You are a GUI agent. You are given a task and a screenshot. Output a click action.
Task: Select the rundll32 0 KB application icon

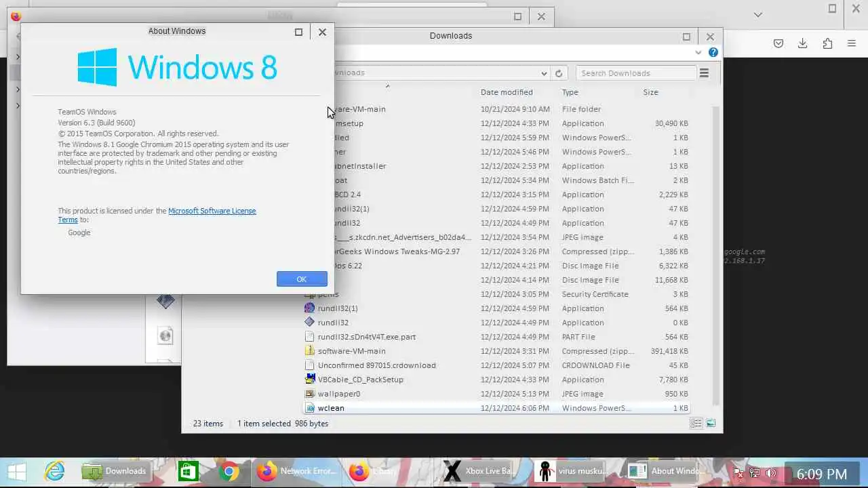click(310, 323)
